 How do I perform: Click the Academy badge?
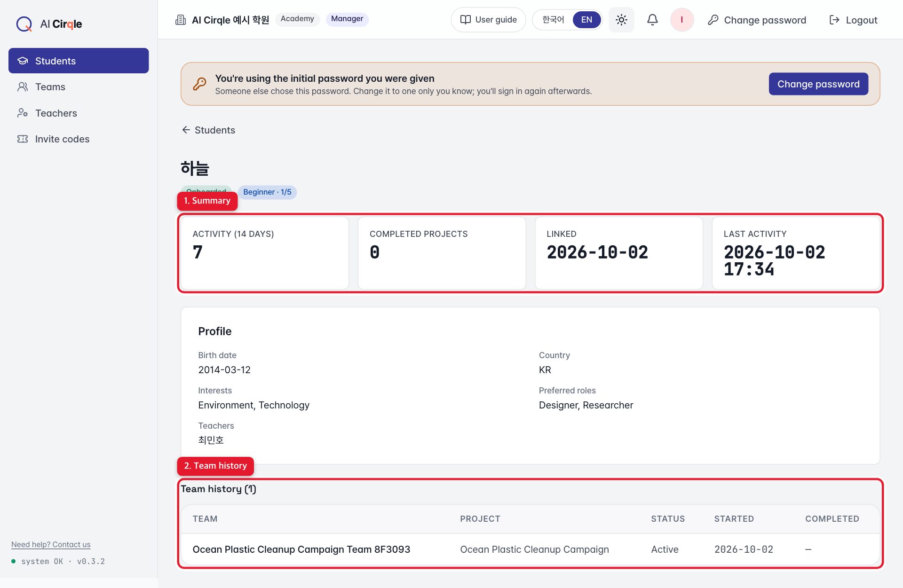[x=297, y=19]
